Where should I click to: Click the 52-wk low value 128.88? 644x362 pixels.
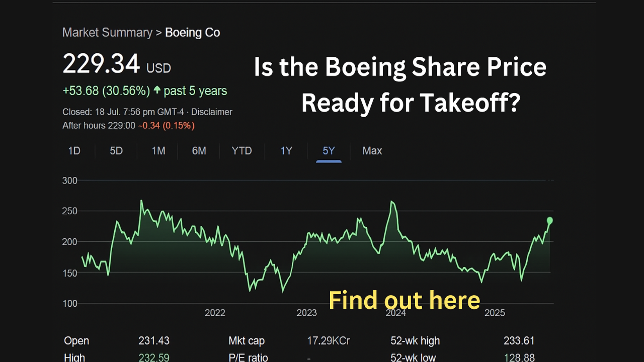pos(519,357)
